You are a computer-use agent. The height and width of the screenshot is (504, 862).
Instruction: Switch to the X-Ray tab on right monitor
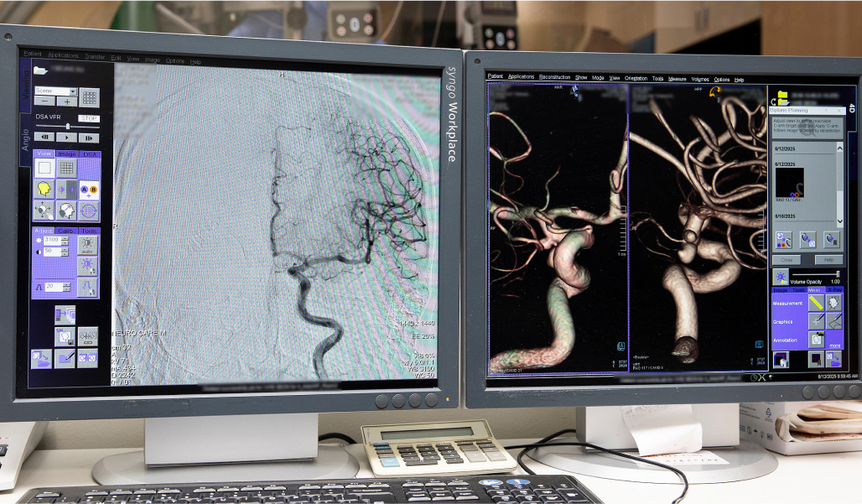click(834, 289)
